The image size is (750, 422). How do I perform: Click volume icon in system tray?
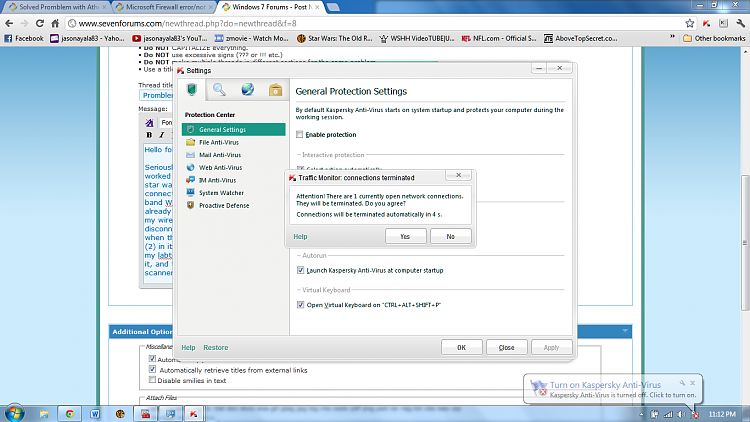(681, 414)
